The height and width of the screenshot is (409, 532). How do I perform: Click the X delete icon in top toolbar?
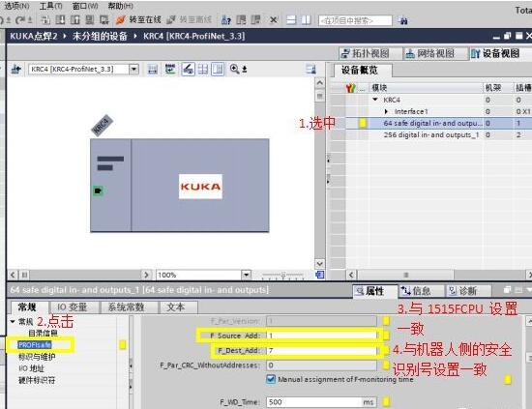click(x=274, y=20)
